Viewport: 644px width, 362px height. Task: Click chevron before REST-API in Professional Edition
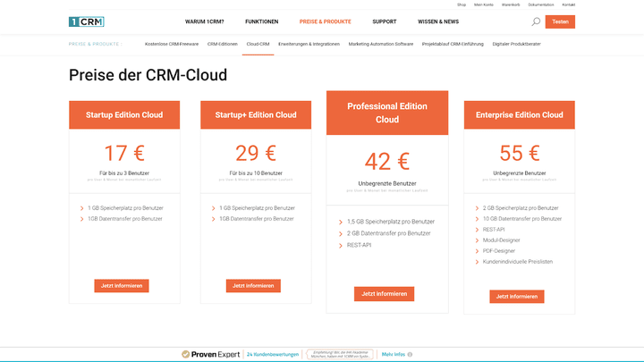point(341,246)
